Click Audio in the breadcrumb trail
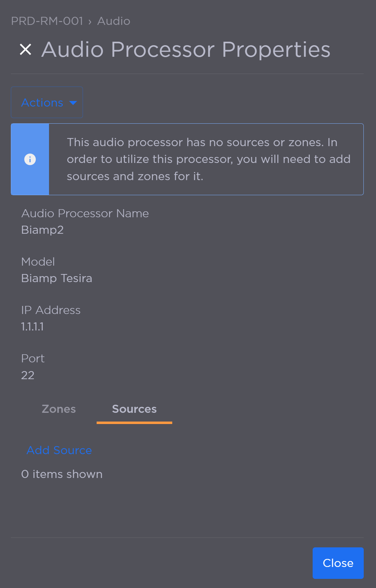Viewport: 376px width, 588px height. 113,21
